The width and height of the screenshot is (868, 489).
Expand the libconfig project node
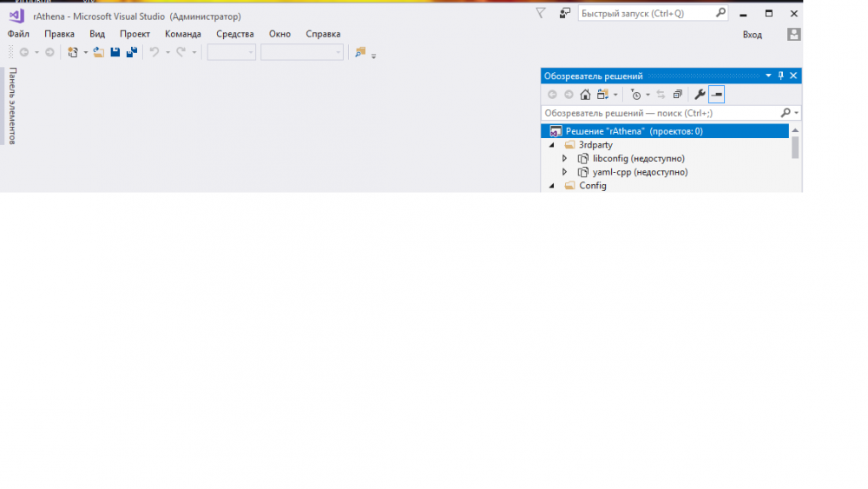point(564,159)
